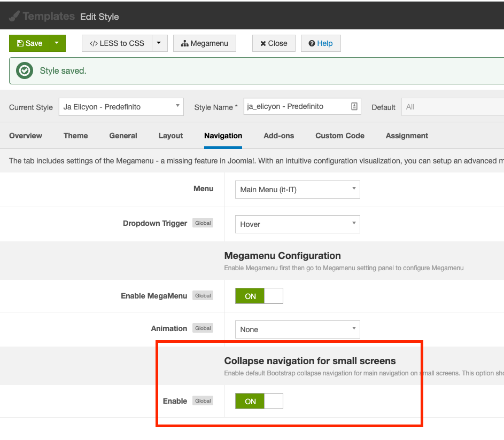Switch to the Add-ons tab

278,136
